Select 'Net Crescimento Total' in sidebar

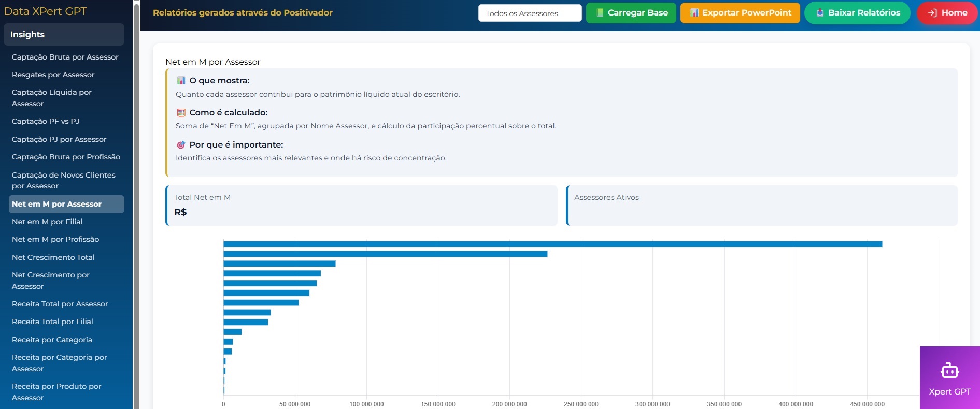(53, 257)
